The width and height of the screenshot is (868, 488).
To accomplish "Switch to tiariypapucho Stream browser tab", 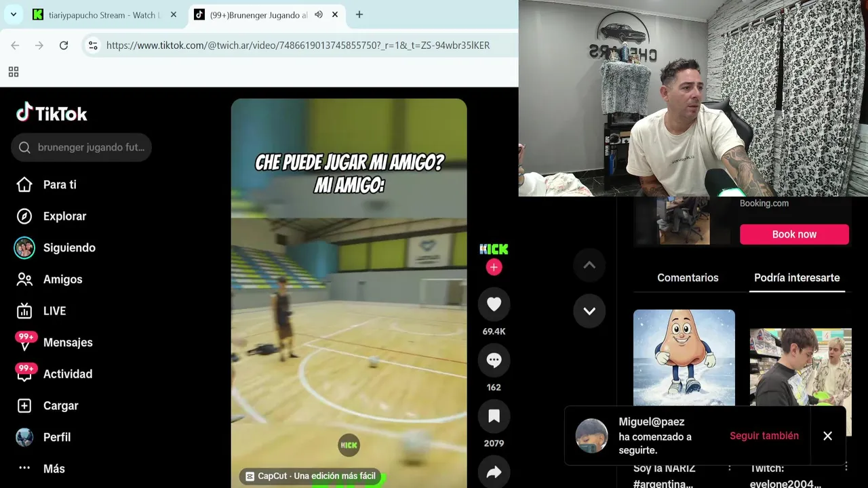I will click(103, 15).
